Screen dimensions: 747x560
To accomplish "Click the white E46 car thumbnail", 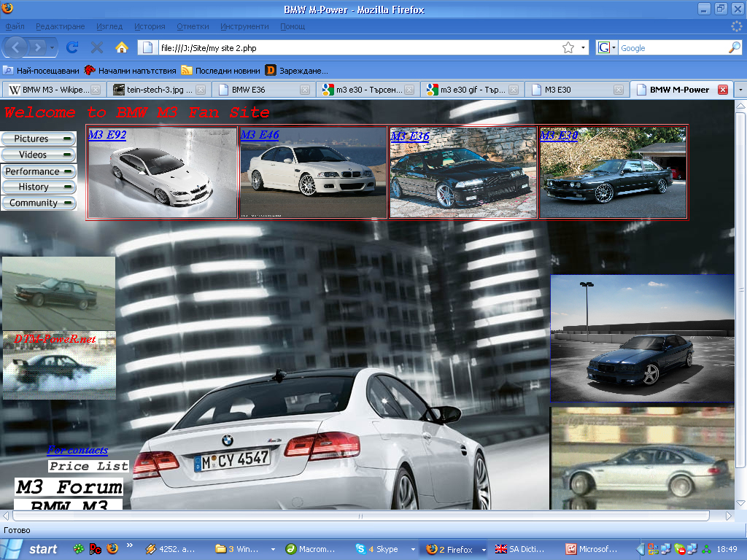I will tap(313, 172).
